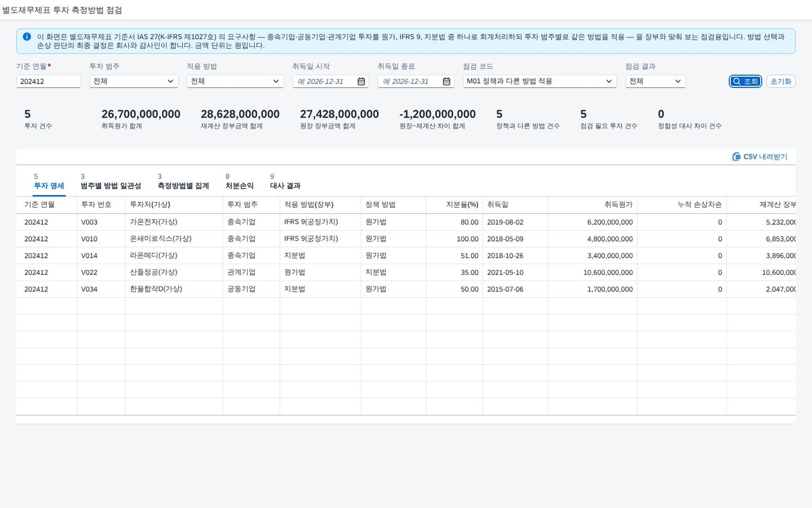Click the 투자 범주 column header

click(x=251, y=205)
